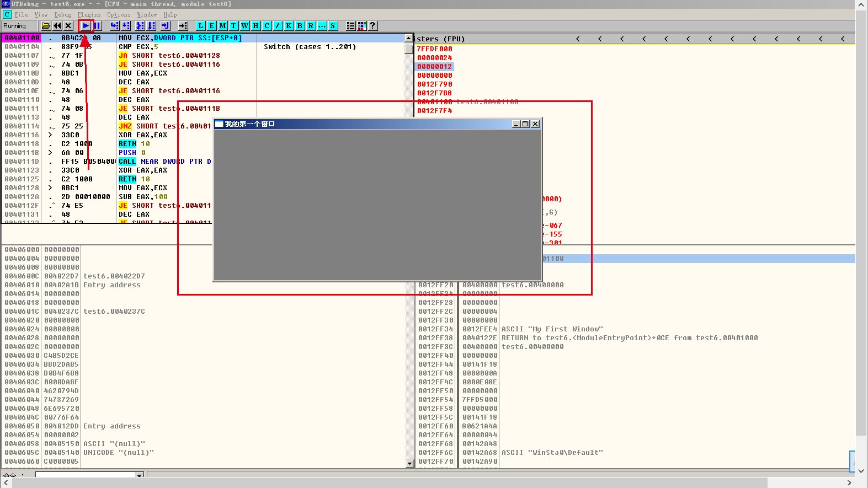This screenshot has height=488, width=868.
Task: Toggle the Registers (FPU) header button
Action: (439, 39)
